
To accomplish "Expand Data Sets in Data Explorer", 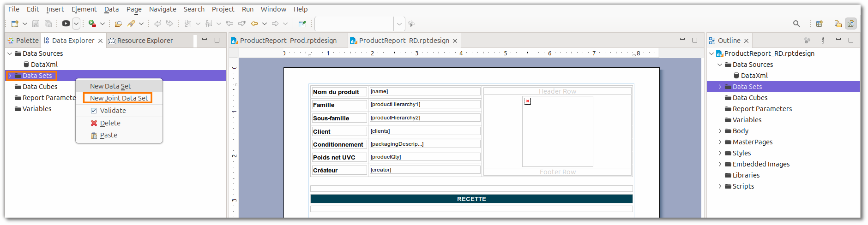I will point(10,76).
